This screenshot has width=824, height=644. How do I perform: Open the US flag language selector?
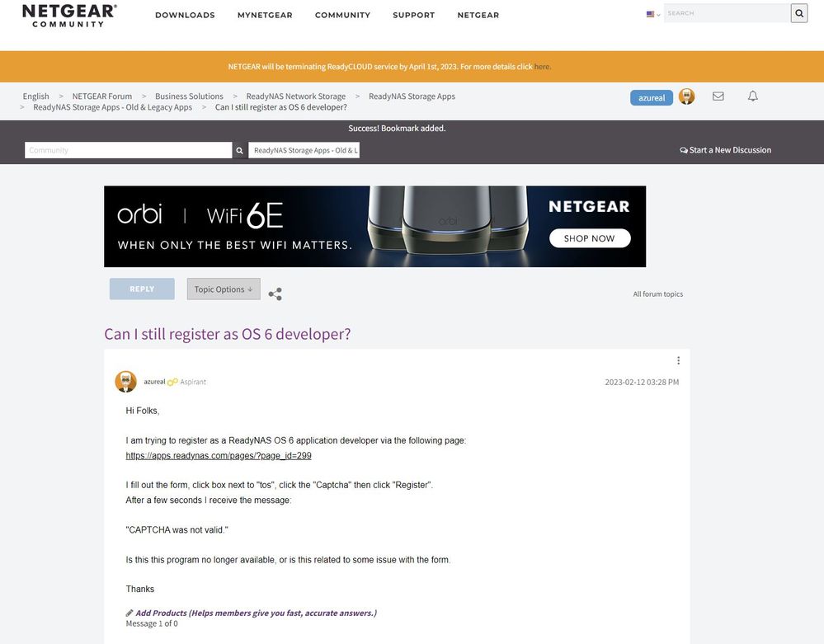653,14
